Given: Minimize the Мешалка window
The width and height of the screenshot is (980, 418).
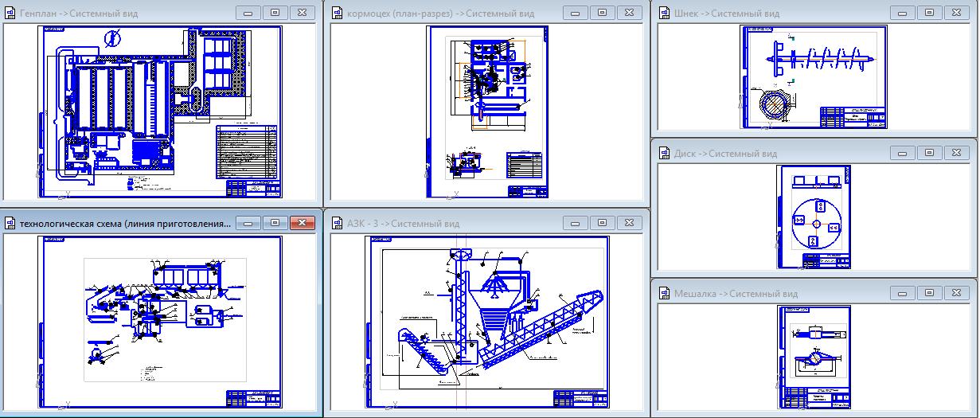Looking at the screenshot, I should (x=903, y=293).
